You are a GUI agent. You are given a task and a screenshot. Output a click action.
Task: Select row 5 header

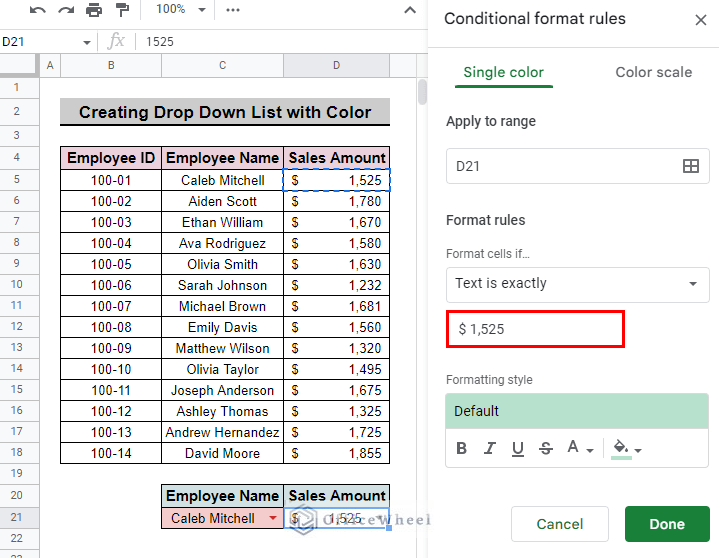17,179
